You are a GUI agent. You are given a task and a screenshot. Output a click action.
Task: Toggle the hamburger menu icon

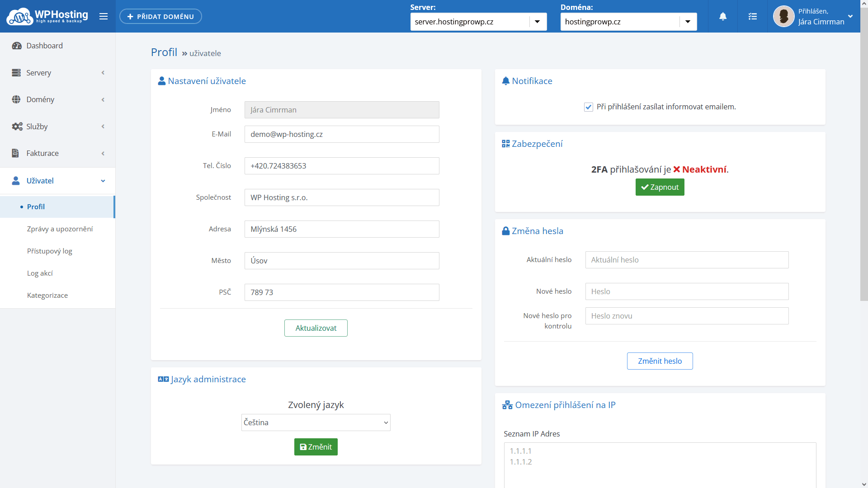[x=104, y=16]
